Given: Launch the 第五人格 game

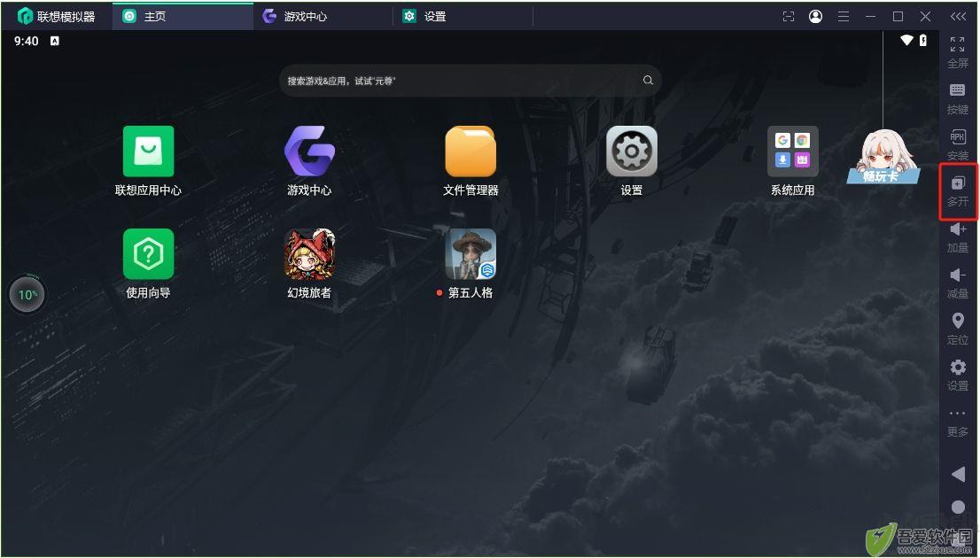Looking at the screenshot, I should 471,253.
